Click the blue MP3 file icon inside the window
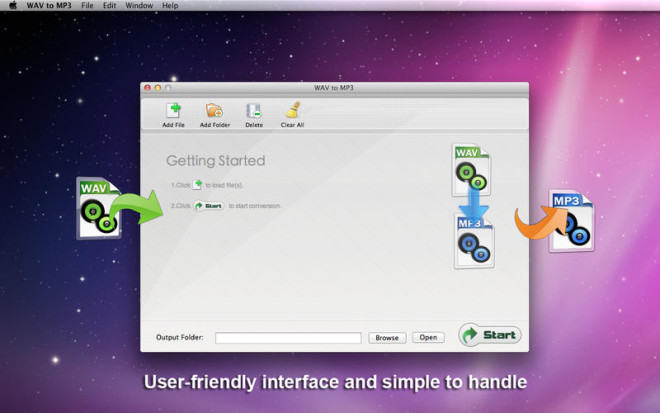This screenshot has width=660, height=413. 474,241
